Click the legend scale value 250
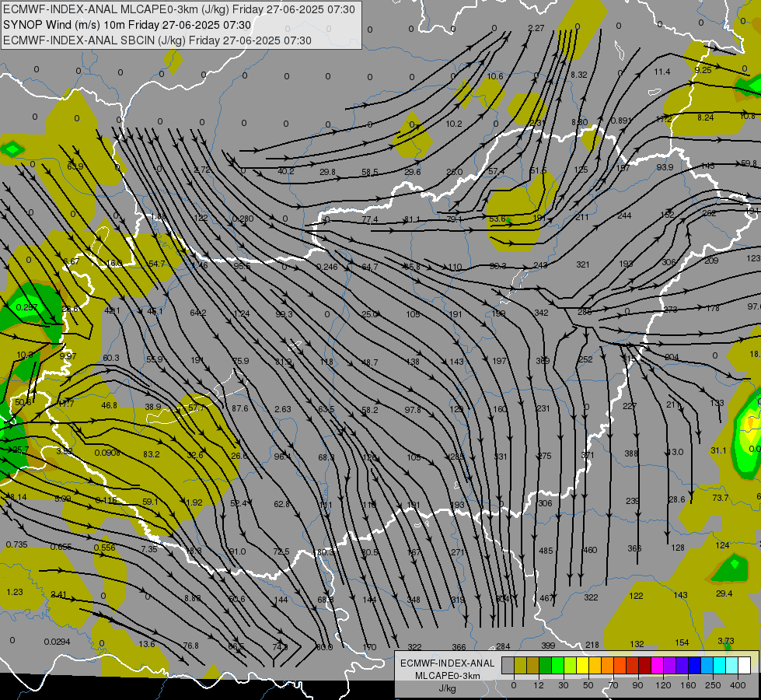This screenshot has width=761, height=700. (x=713, y=685)
